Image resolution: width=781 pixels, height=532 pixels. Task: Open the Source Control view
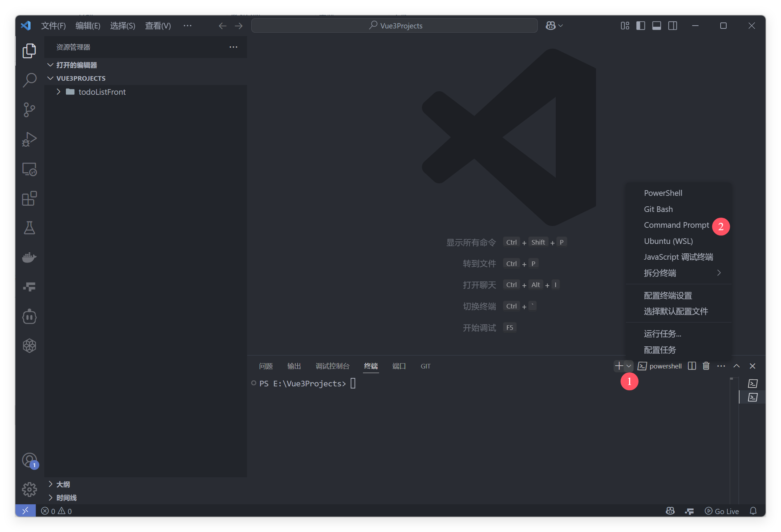coord(29,109)
